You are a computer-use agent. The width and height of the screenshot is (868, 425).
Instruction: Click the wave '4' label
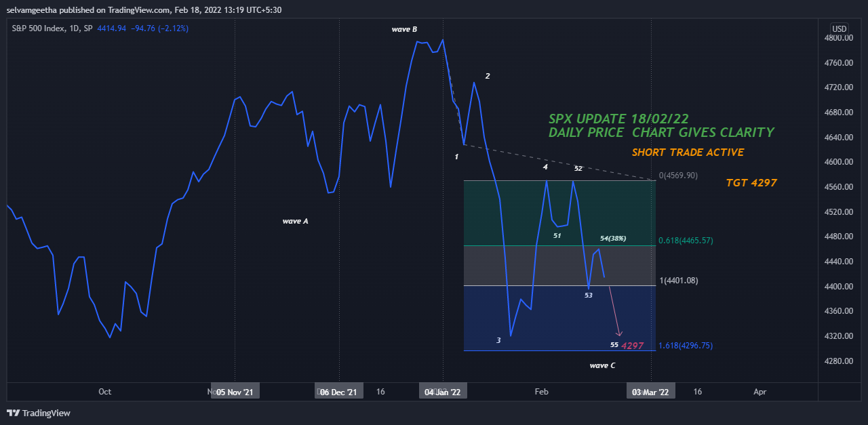(x=545, y=166)
